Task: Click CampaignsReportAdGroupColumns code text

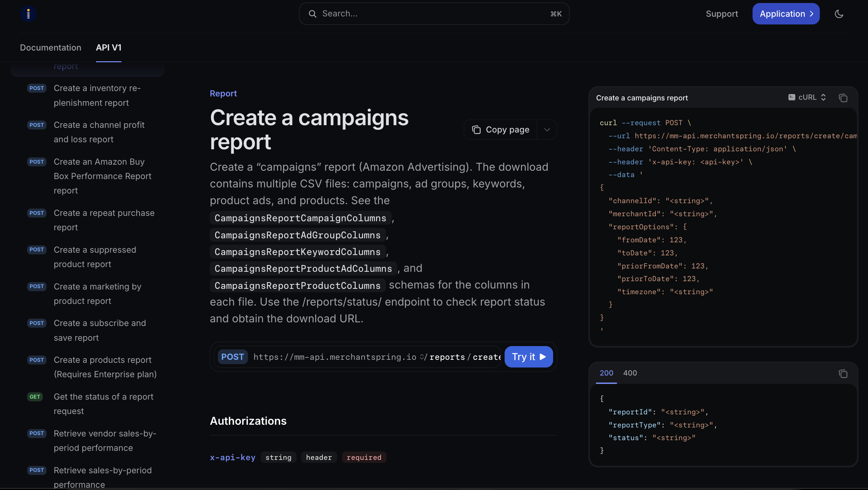Action: (297, 235)
